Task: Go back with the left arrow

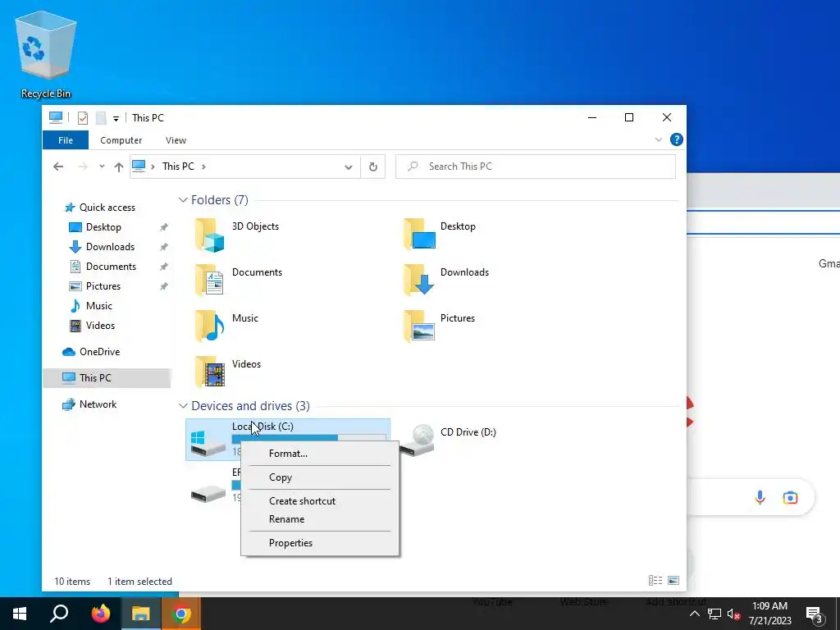Action: coord(58,167)
